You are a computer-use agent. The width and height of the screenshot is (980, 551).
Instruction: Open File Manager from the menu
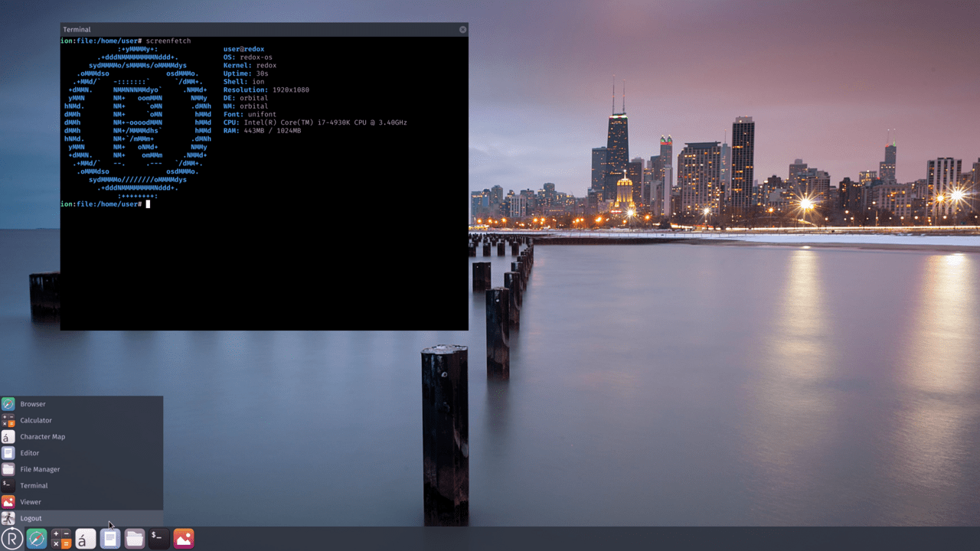pos(40,469)
